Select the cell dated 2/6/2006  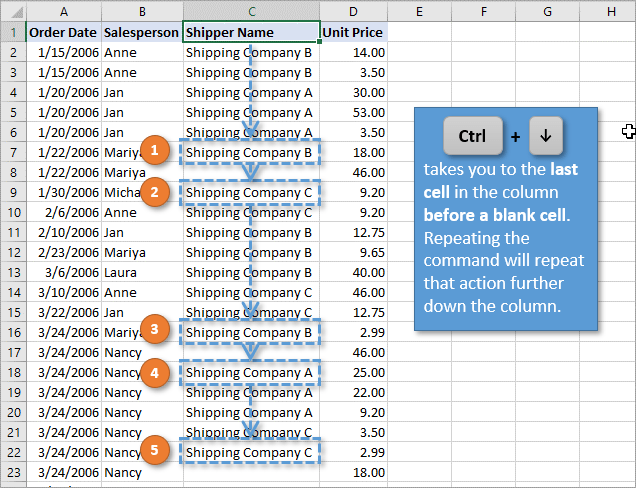coord(63,212)
